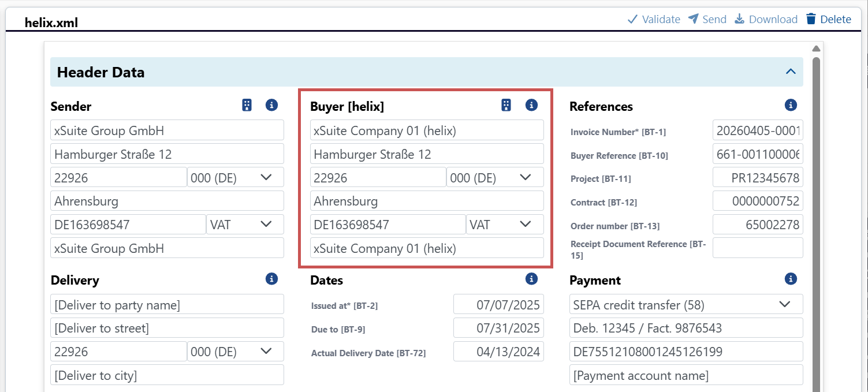868x392 pixels.
Task: Open Buyer address book building icon
Action: (506, 105)
